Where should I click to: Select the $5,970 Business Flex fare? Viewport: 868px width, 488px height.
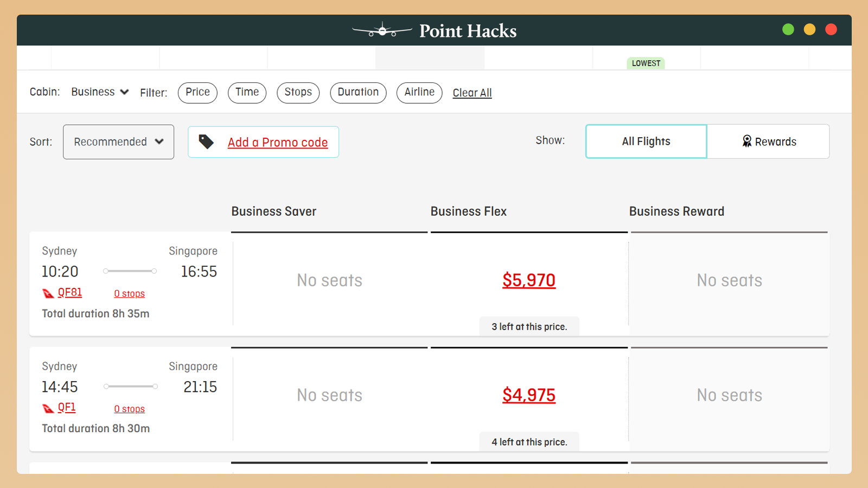pyautogui.click(x=529, y=280)
